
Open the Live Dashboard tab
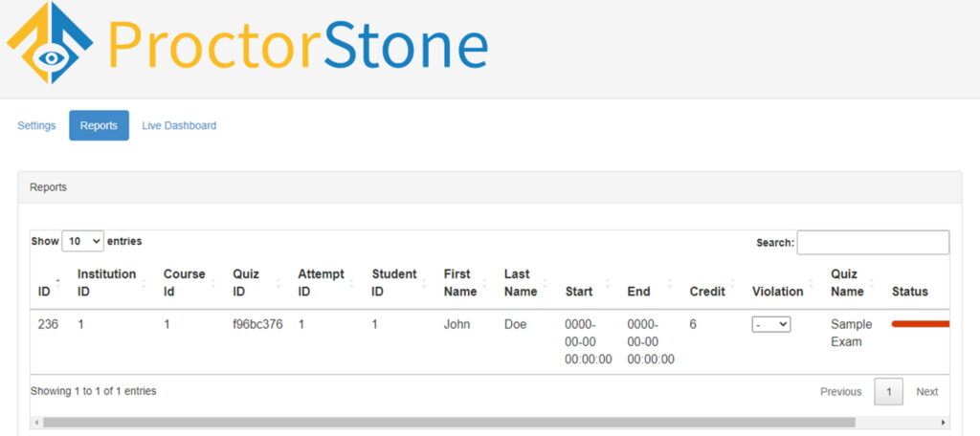(179, 125)
